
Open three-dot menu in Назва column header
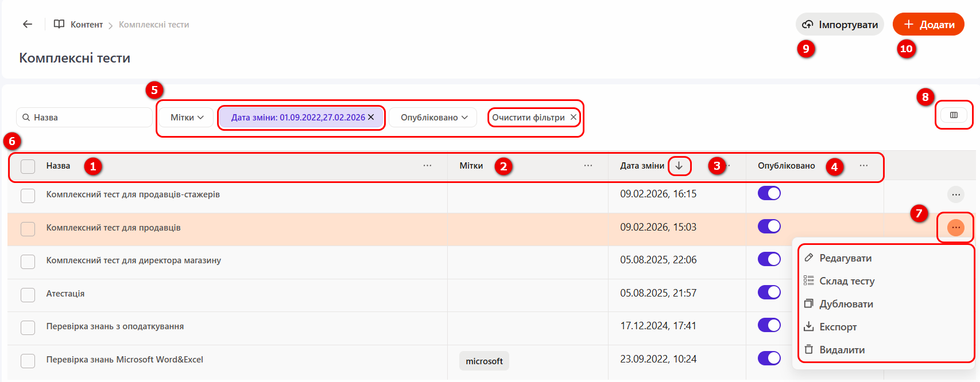427,166
